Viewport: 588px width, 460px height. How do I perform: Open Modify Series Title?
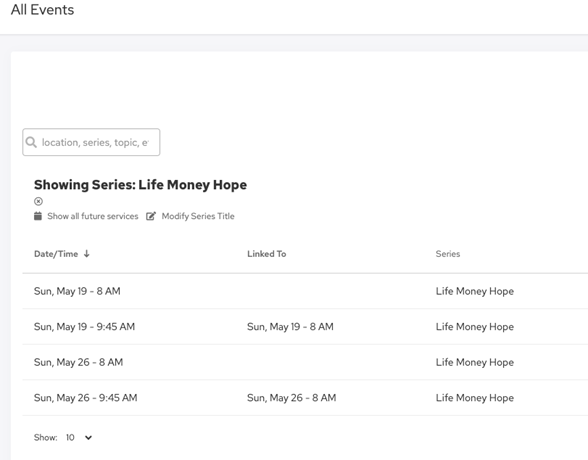tap(198, 216)
